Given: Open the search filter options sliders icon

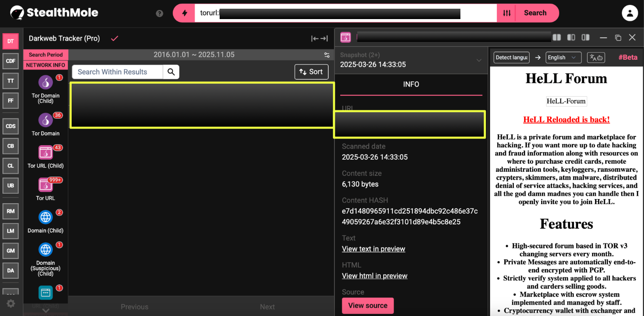Looking at the screenshot, I should (x=506, y=13).
